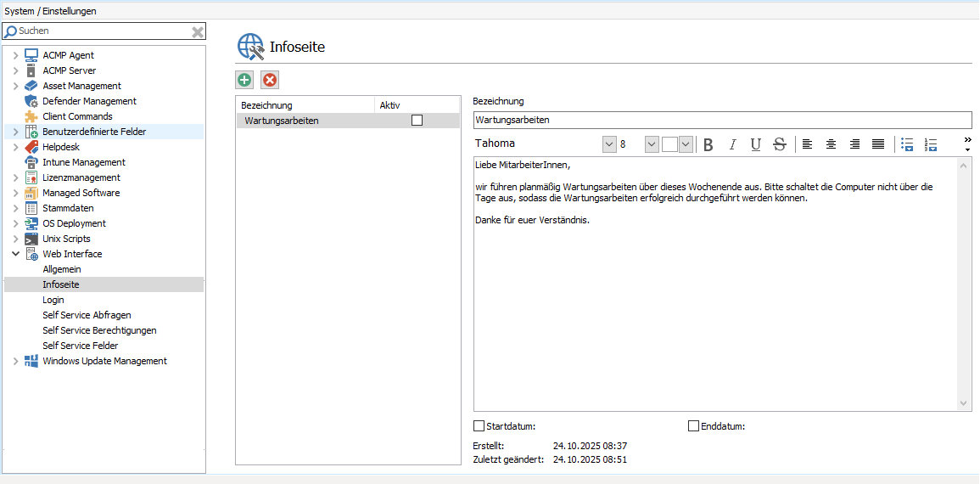Screen dimensions: 980x484
Task: Justify the text alignment
Action: tap(878, 144)
